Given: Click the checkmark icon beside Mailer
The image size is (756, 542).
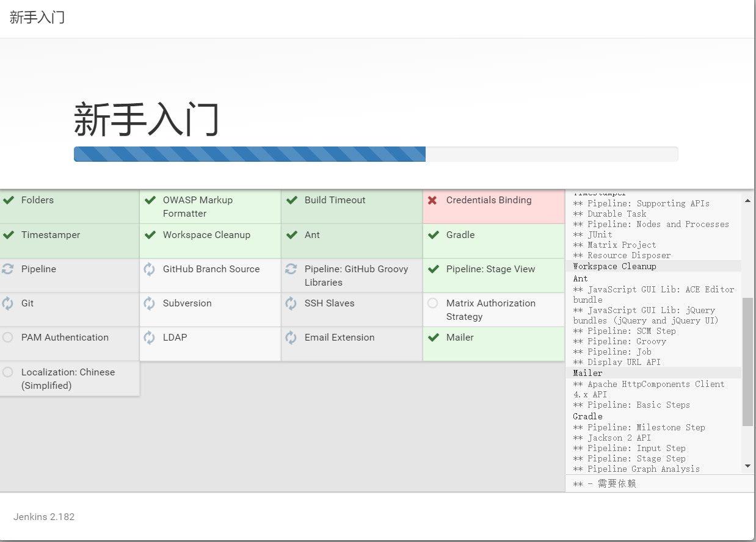Looking at the screenshot, I should pyautogui.click(x=433, y=338).
